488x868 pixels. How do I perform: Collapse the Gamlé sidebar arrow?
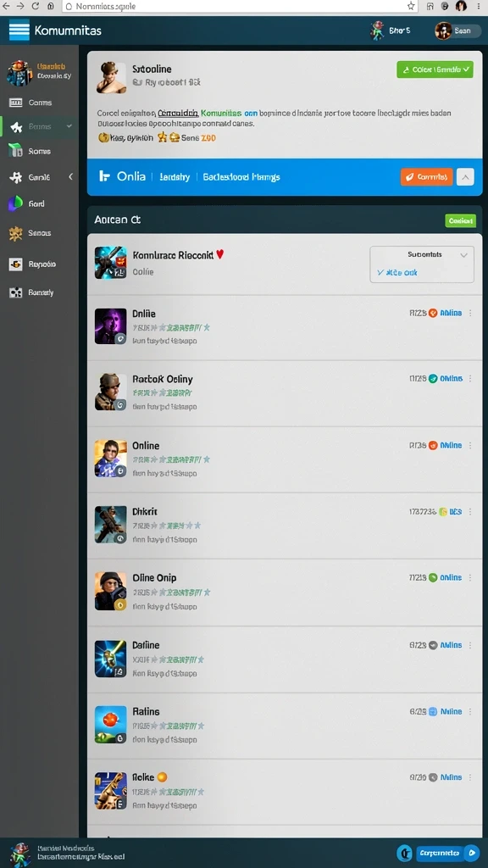pyautogui.click(x=70, y=176)
